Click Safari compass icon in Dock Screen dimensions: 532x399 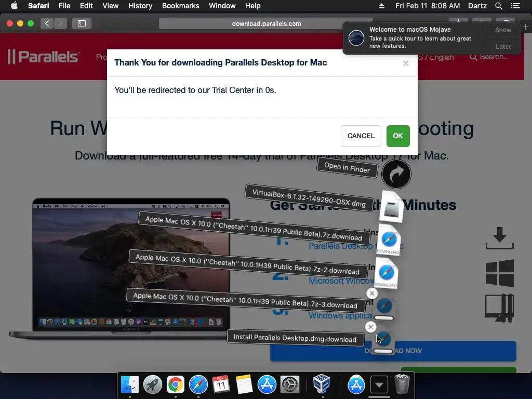pyautogui.click(x=198, y=385)
